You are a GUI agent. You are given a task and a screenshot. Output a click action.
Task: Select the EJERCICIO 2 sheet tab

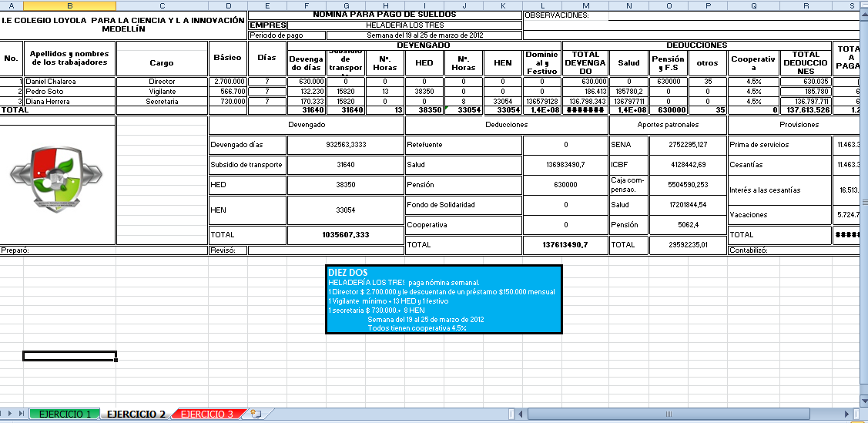click(136, 415)
